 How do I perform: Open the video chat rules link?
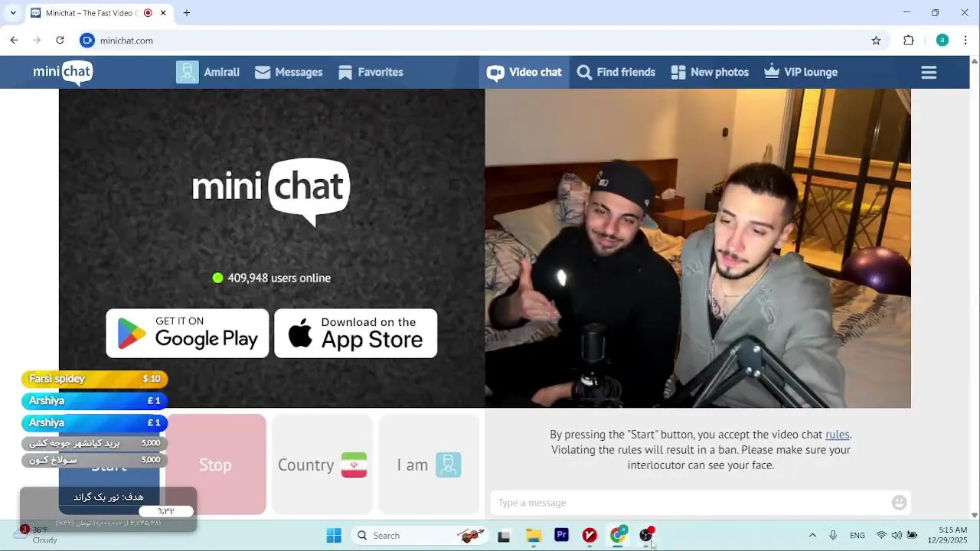[837, 435]
